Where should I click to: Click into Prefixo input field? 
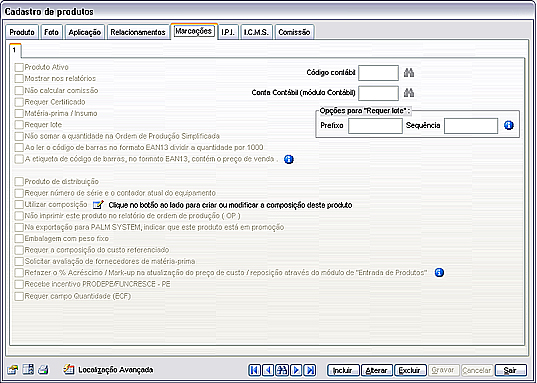375,126
